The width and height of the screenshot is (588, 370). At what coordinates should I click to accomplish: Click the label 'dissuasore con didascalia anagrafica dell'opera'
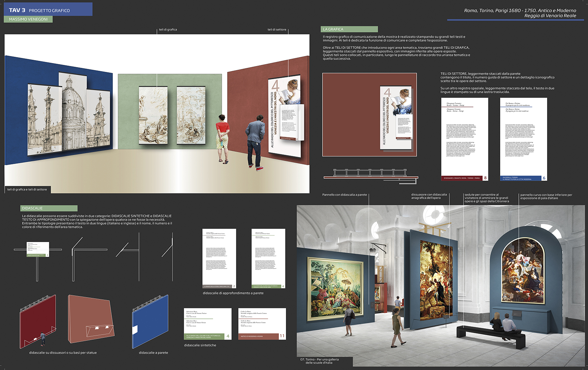coord(429,196)
